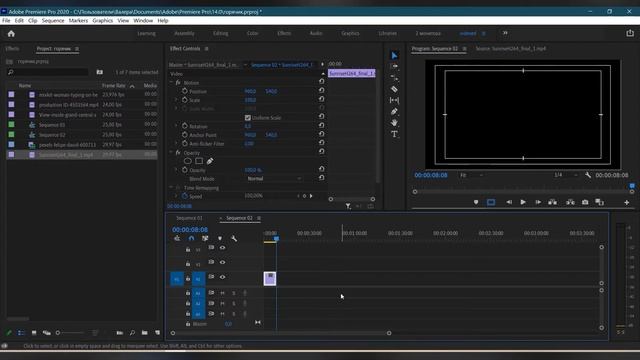Play the sequence in Program Monitor
This screenshot has width=640, height=360.
[x=523, y=202]
